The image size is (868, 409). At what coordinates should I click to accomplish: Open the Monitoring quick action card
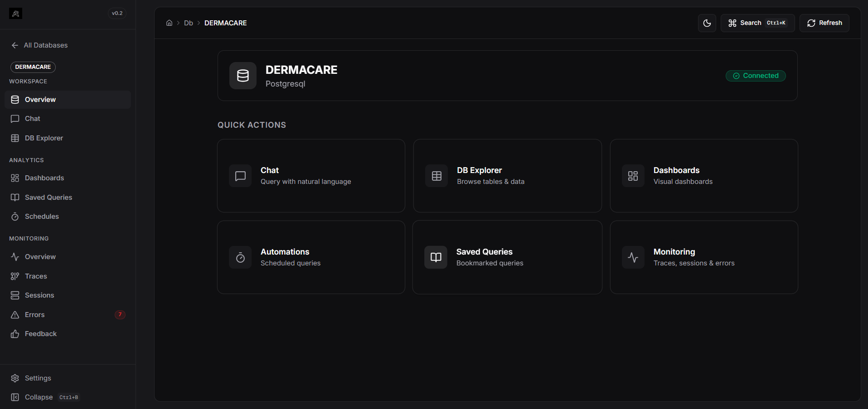tap(704, 257)
